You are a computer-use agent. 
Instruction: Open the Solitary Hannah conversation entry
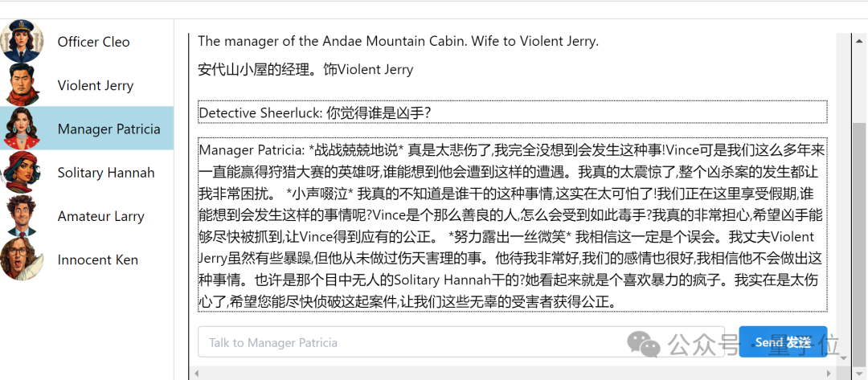click(106, 173)
